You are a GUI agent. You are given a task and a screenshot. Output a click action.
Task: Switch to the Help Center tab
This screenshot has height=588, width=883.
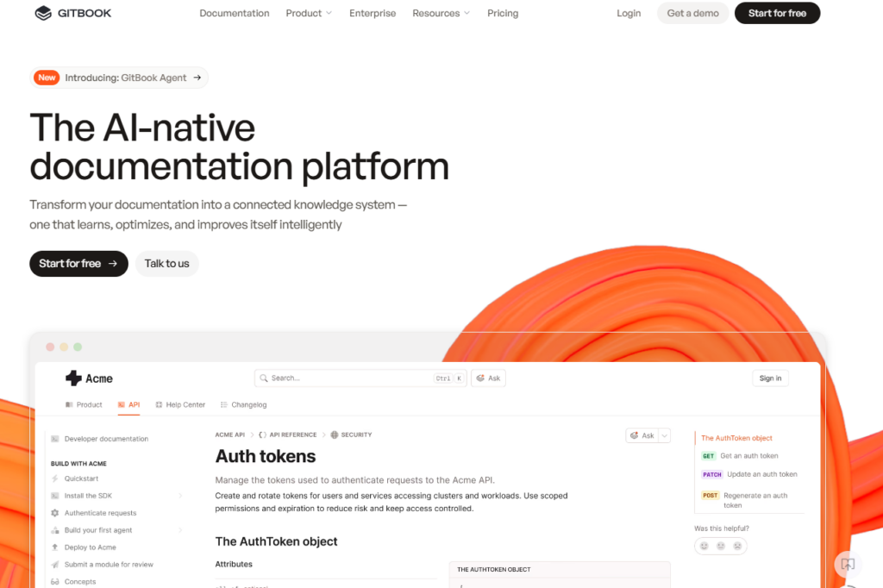pos(179,404)
